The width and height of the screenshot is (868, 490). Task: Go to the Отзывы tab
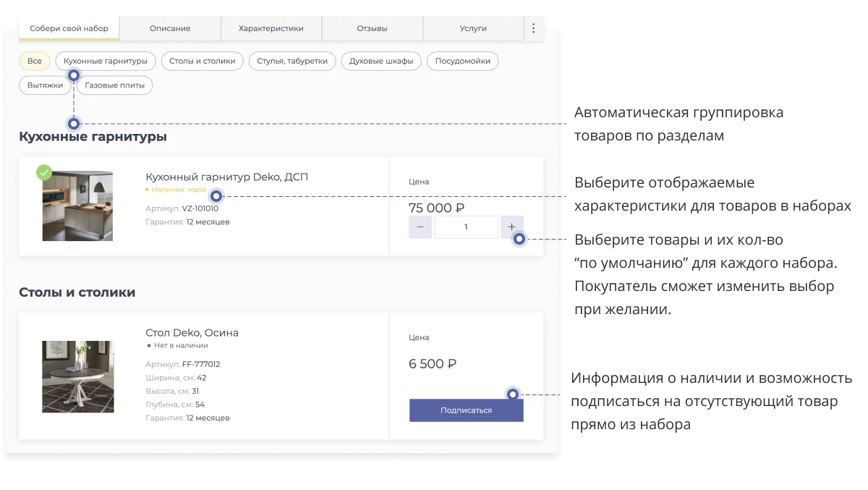point(372,28)
